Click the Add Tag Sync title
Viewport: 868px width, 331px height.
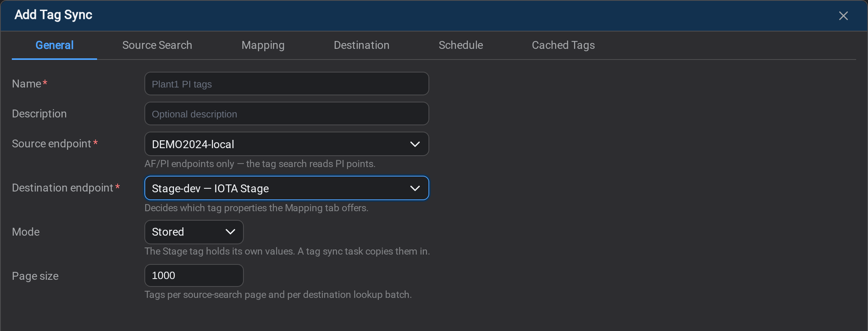tap(53, 15)
